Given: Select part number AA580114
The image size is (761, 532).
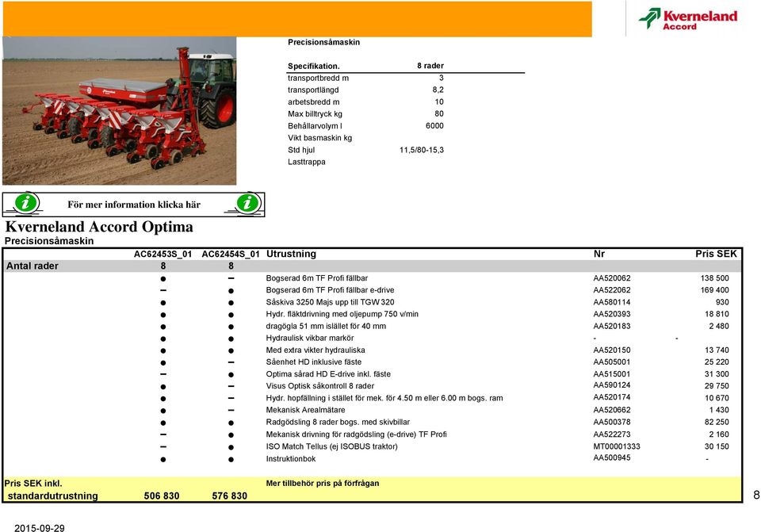Looking at the screenshot, I should click(611, 302).
